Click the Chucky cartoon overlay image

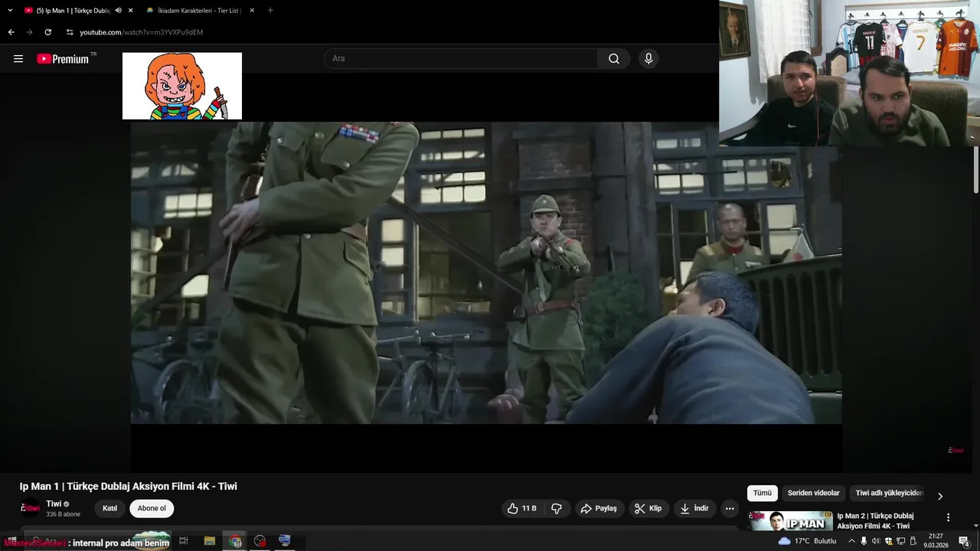[182, 86]
